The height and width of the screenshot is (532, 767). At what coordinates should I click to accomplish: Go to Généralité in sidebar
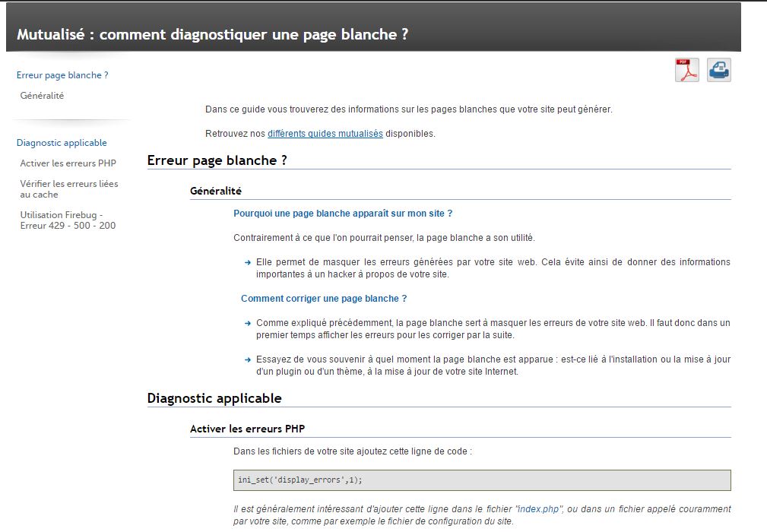42,96
